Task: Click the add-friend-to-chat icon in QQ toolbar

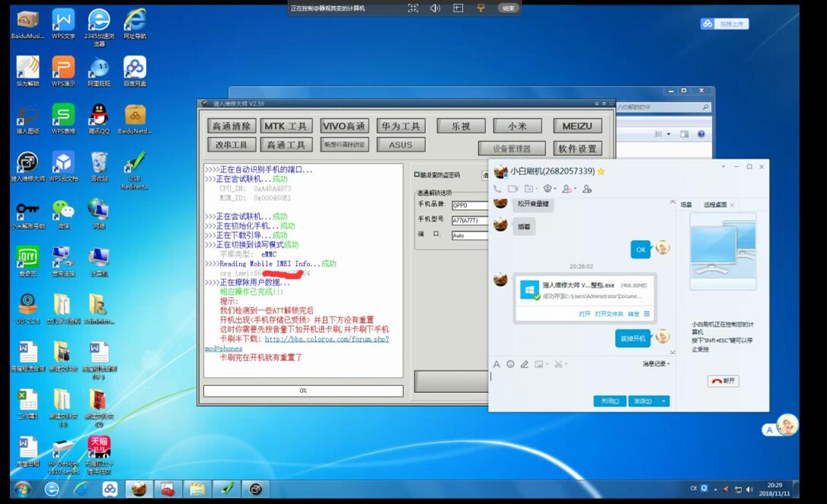Action: click(587, 189)
